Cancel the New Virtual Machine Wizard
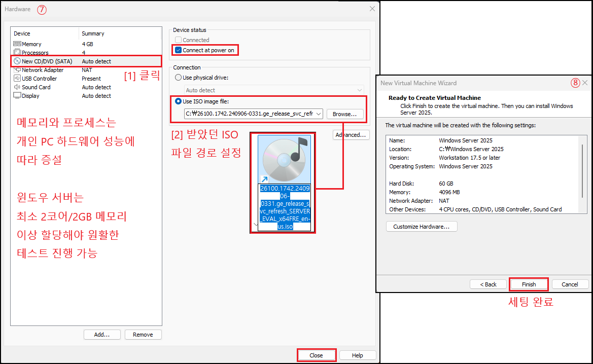 pyautogui.click(x=570, y=284)
